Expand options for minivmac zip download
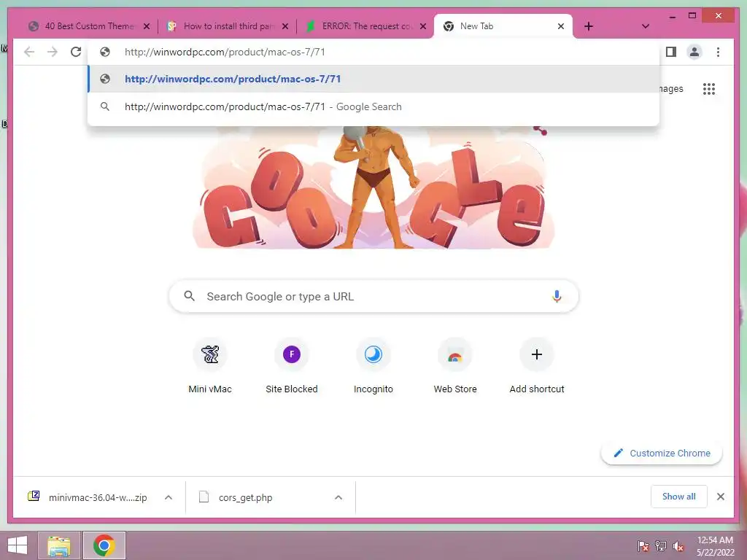The width and height of the screenshot is (747, 560). coord(169,497)
